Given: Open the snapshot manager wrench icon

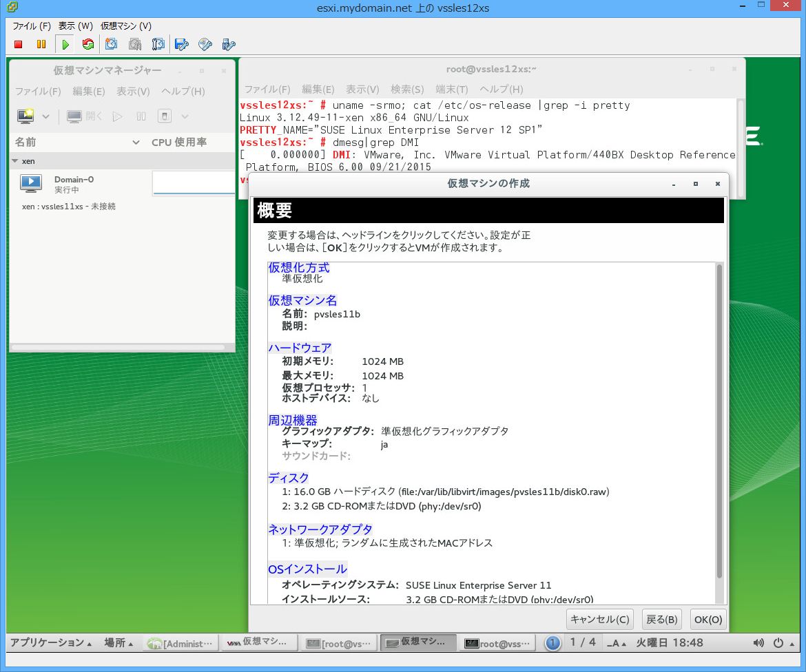Looking at the screenshot, I should [x=158, y=45].
